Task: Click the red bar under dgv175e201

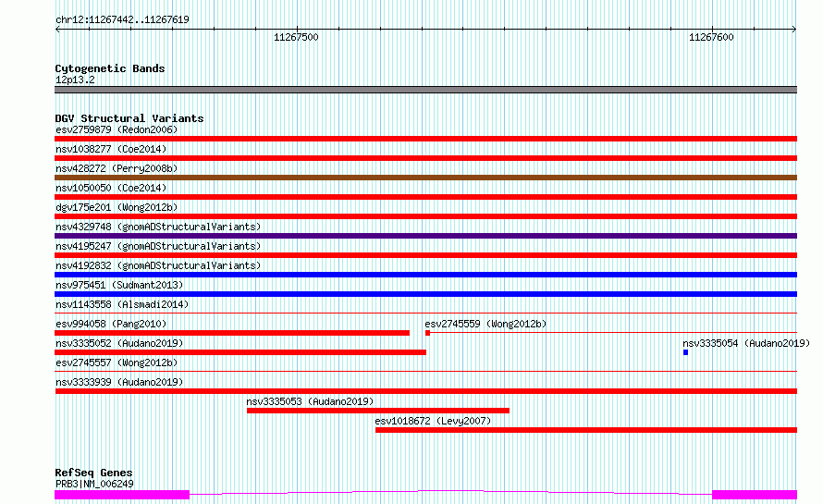Action: tap(425, 216)
